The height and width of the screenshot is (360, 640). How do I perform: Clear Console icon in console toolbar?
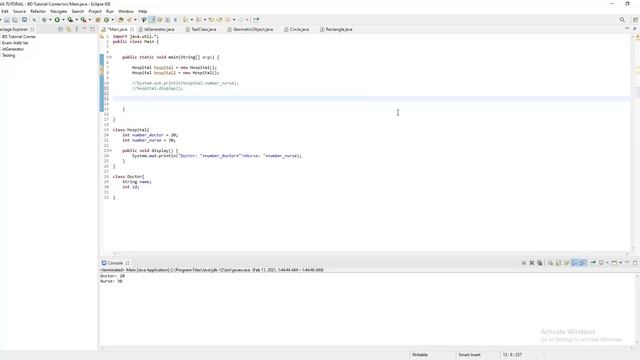click(x=550, y=263)
